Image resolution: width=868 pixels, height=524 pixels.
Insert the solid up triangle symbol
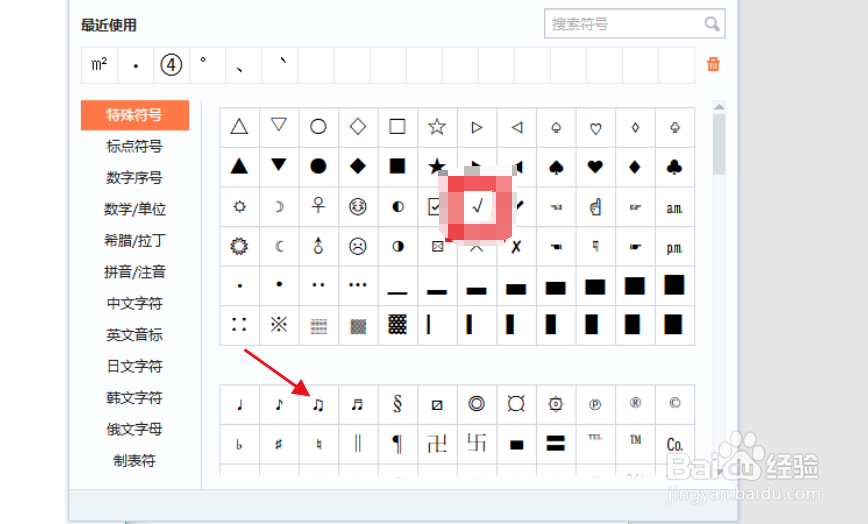point(239,167)
